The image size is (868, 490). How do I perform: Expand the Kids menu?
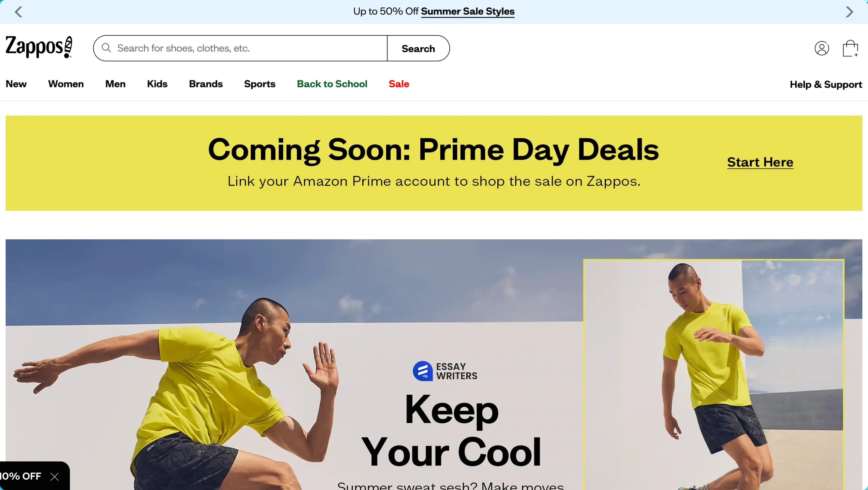coord(157,84)
